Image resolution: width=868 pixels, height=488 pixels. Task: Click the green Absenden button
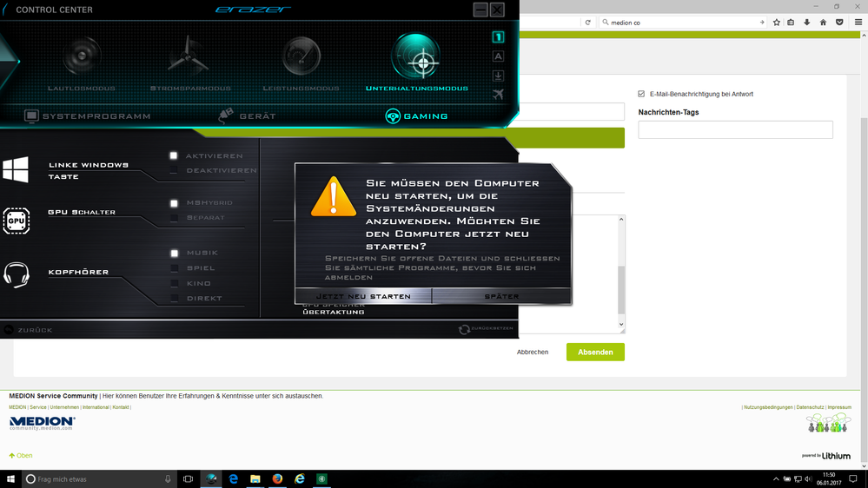coord(595,352)
